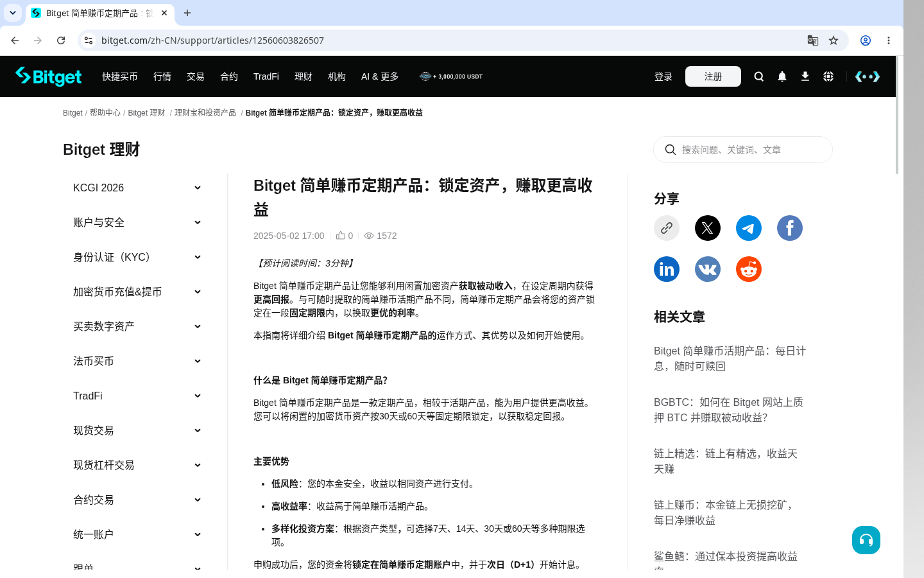The height and width of the screenshot is (578, 924).
Task: Share the article on LinkedIn
Action: tap(667, 269)
